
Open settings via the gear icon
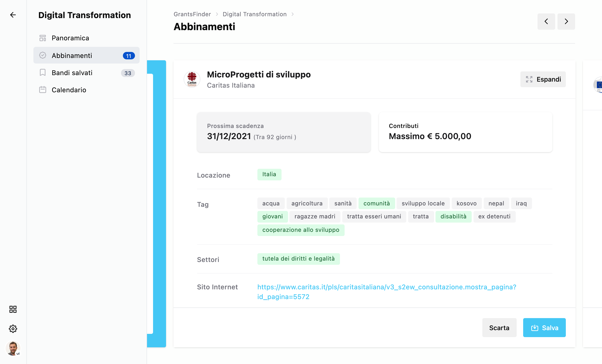[13, 329]
